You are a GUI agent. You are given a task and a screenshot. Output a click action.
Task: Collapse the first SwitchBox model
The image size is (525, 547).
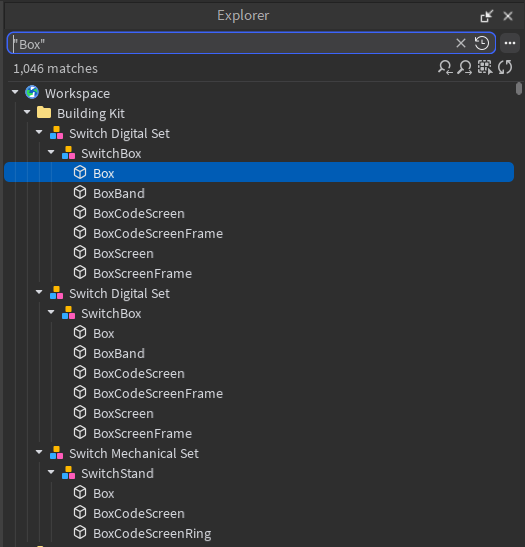click(51, 152)
